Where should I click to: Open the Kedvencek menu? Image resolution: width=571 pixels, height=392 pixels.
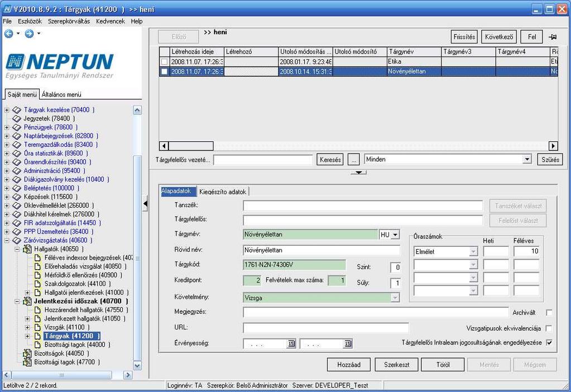point(111,21)
